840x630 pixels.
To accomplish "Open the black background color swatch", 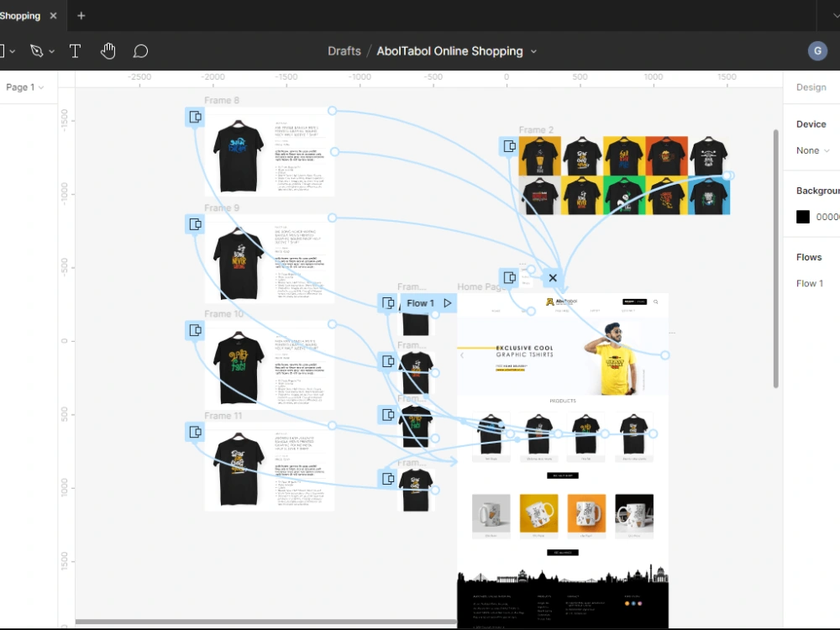I will [802, 217].
